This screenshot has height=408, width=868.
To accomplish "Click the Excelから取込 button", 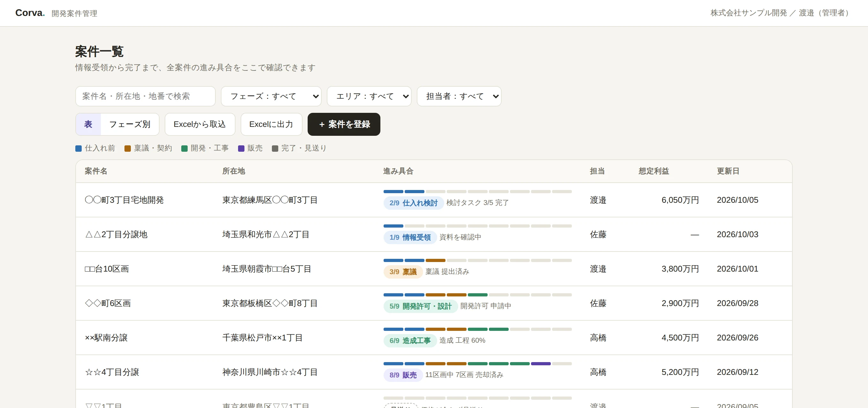I will (x=200, y=124).
